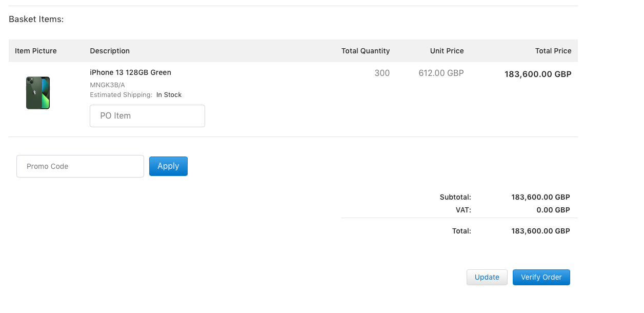Click the quantity value 300

(382, 73)
